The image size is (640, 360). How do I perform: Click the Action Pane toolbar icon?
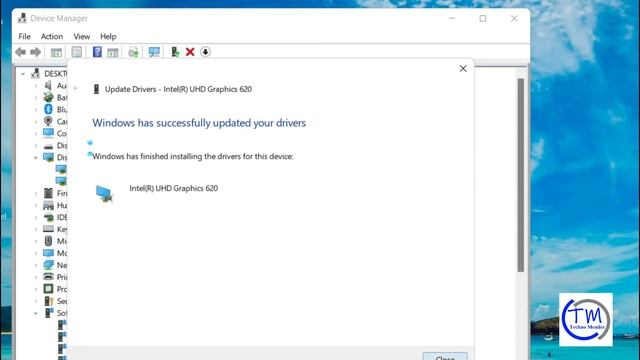(113, 52)
